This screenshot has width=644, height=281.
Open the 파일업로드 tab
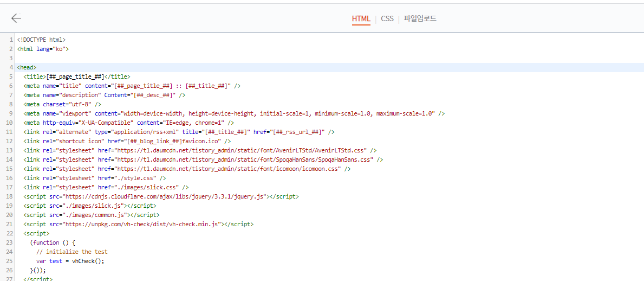(x=420, y=19)
